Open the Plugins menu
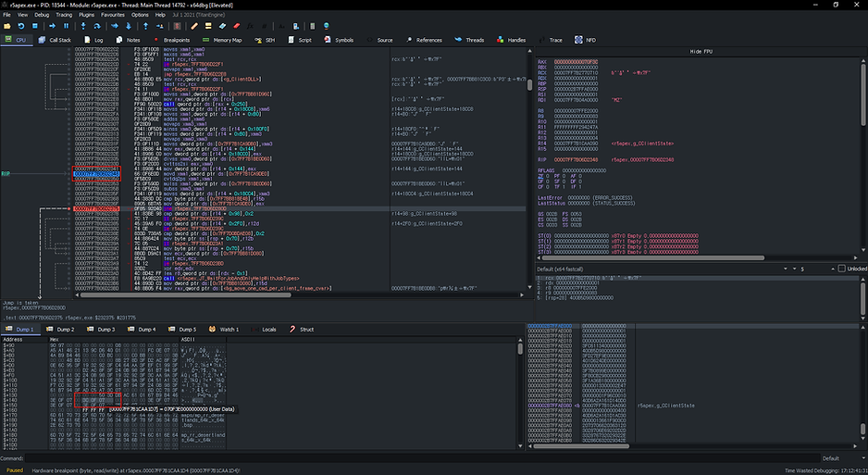Image resolution: width=868 pixels, height=475 pixels. click(x=86, y=15)
